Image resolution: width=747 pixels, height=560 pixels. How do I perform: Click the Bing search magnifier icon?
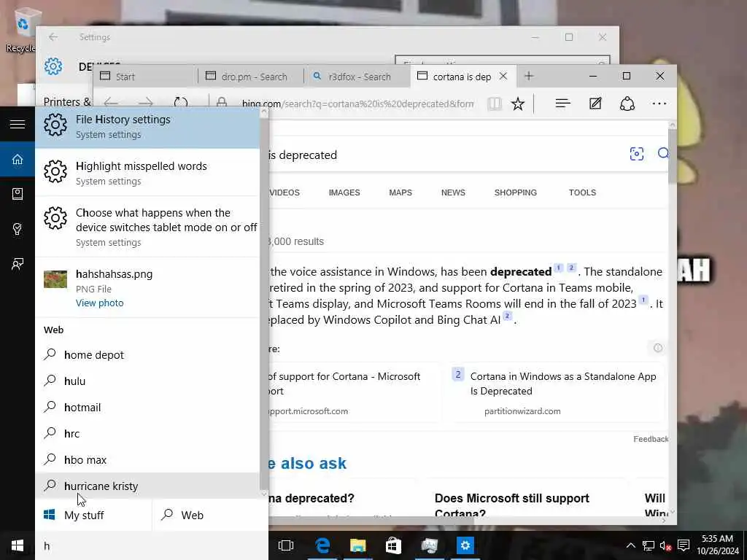[663, 153]
